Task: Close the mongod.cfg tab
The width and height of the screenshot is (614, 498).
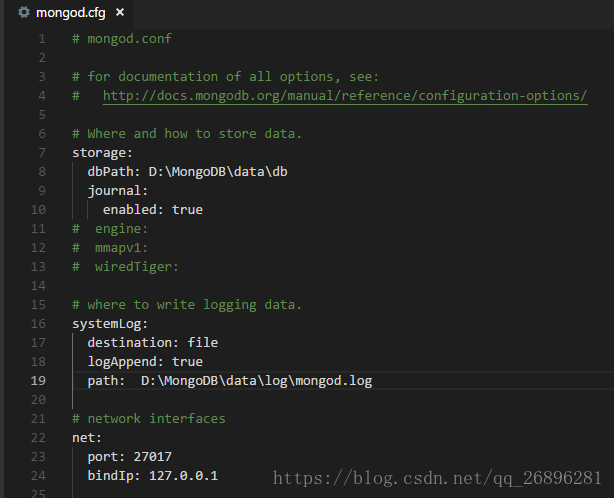Action: [120, 13]
